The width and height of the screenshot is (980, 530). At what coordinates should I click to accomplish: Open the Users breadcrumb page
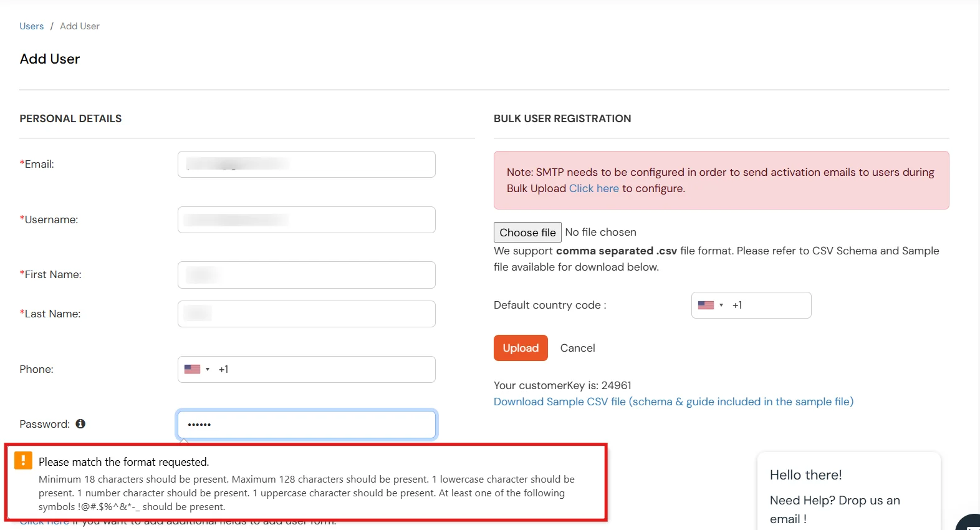(x=31, y=26)
